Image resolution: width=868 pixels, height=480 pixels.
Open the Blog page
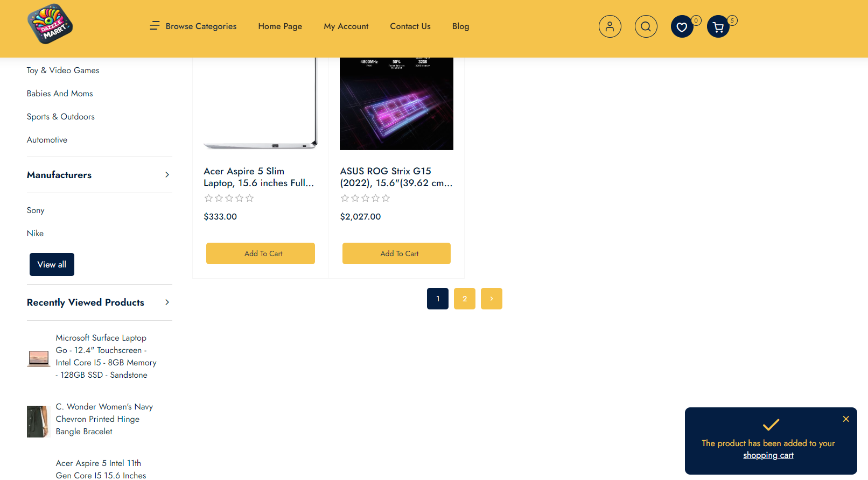pos(461,26)
